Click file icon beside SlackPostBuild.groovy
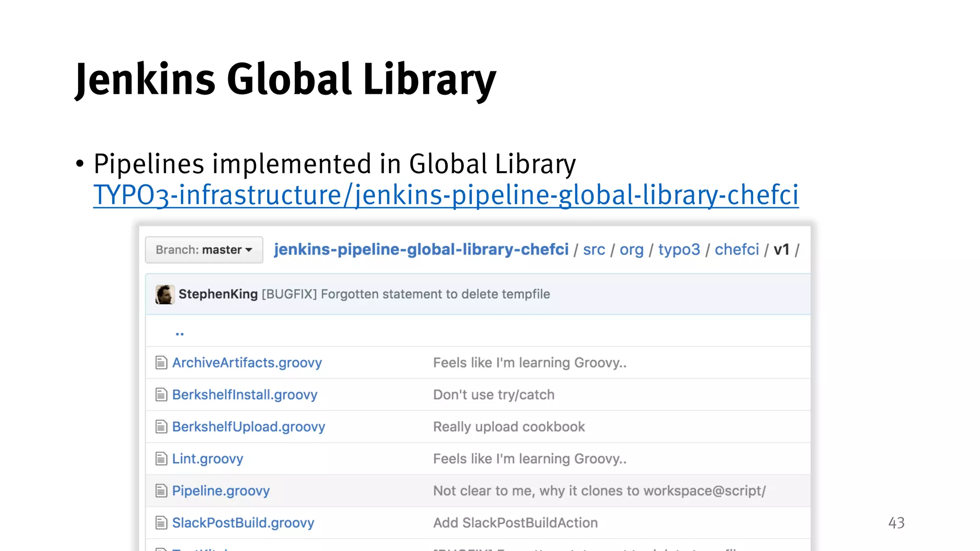Viewport: 980px width, 551px height. pyautogui.click(x=161, y=523)
